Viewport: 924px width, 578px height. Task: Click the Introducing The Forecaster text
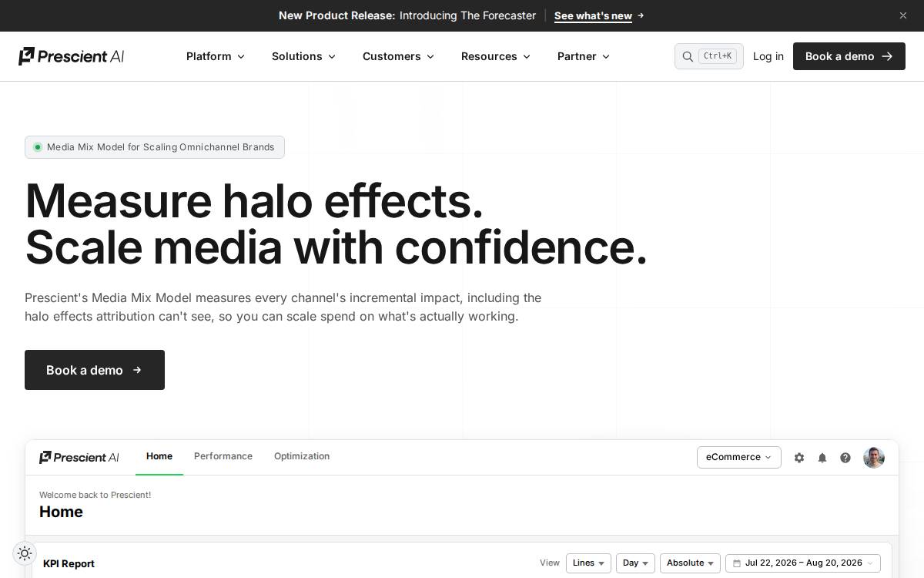(467, 15)
